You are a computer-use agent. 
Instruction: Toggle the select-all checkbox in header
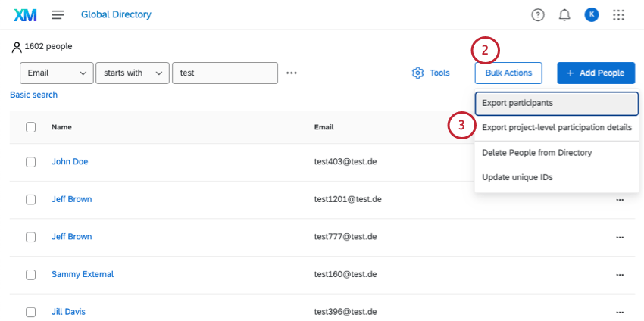pos(31,127)
